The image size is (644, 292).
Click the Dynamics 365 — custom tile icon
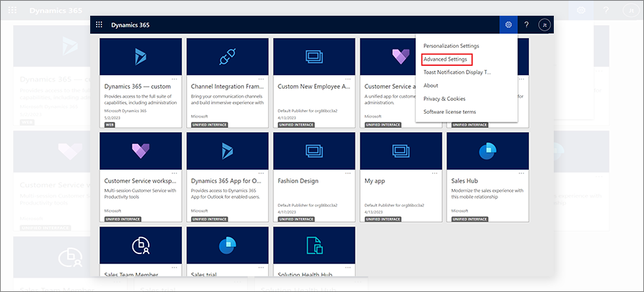(141, 57)
